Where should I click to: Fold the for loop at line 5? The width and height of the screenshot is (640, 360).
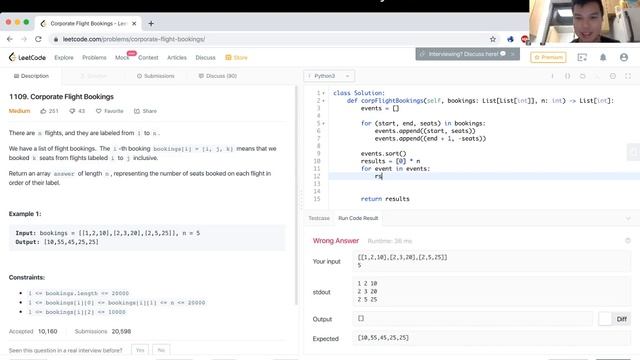pyautogui.click(x=324, y=123)
